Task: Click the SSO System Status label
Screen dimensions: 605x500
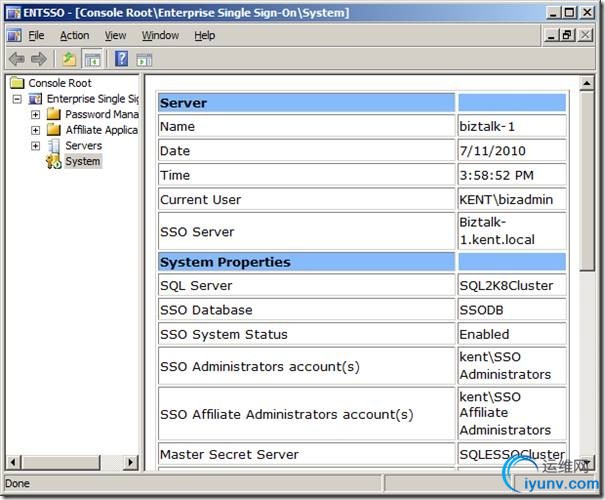Action: [x=224, y=334]
